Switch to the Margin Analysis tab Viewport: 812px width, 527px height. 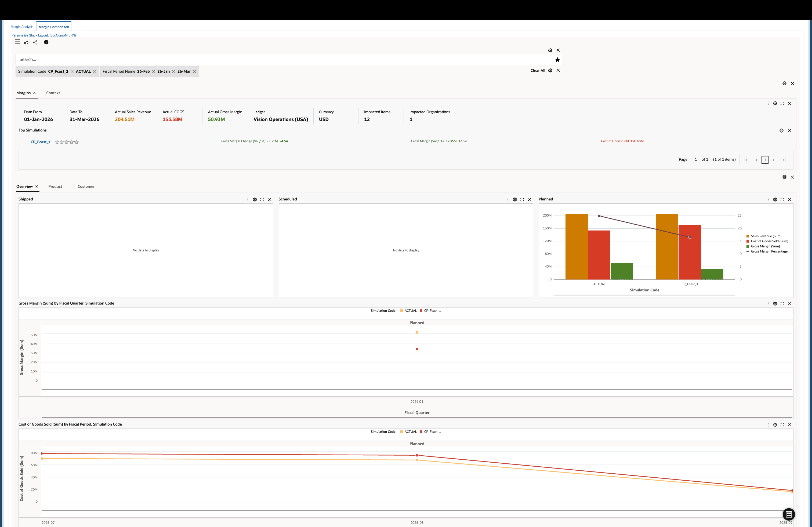22,27
